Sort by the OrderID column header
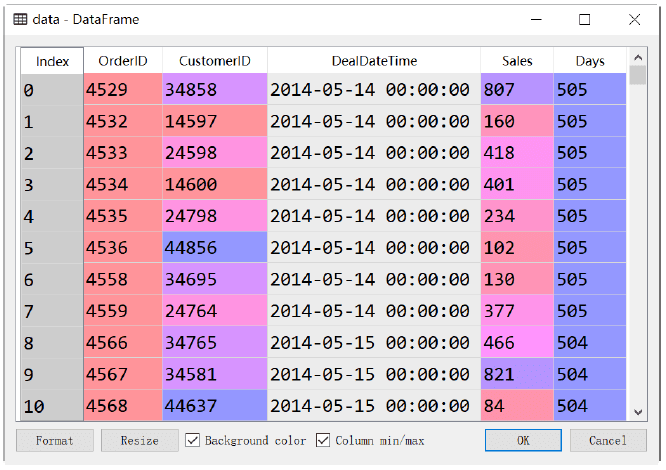The width and height of the screenshot is (666, 470). 123,61
